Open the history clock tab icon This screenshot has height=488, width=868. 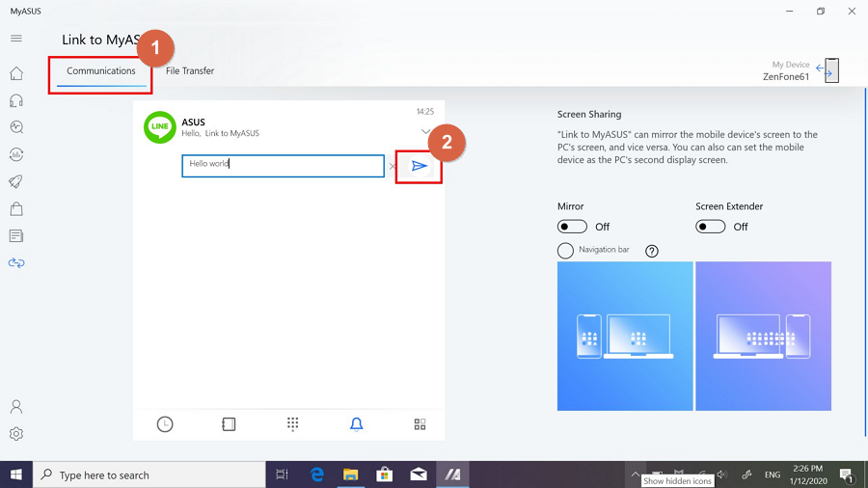tap(165, 424)
